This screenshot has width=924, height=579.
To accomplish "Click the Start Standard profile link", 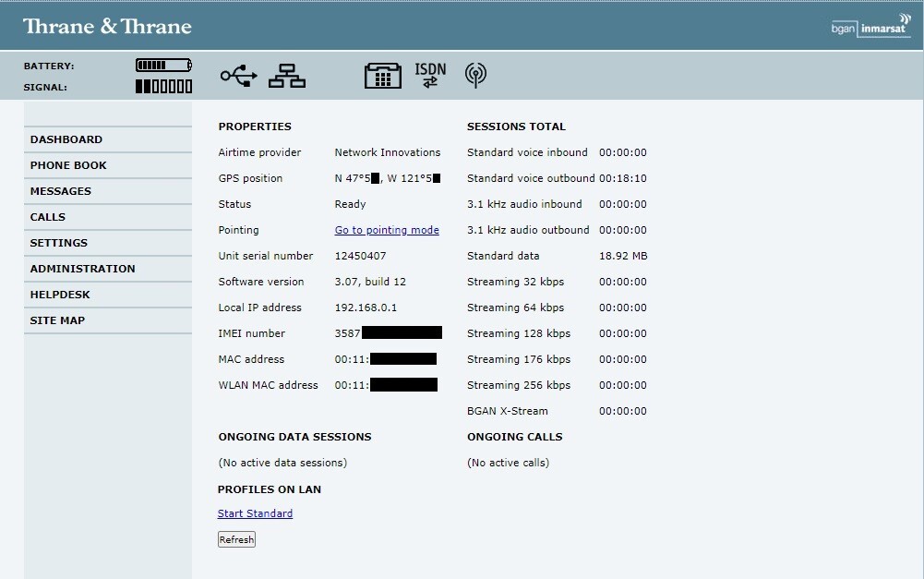I will coord(255,513).
